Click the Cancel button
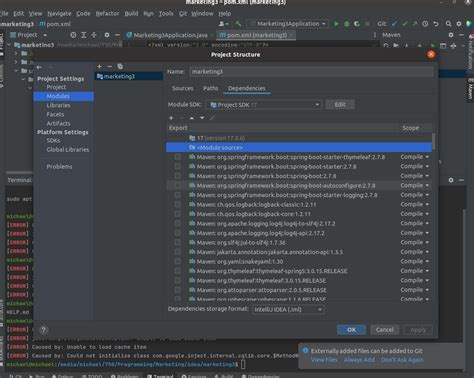 coord(385,330)
